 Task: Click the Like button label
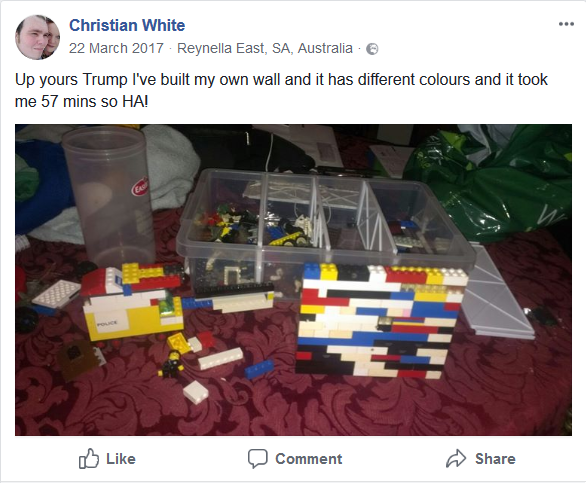click(121, 459)
